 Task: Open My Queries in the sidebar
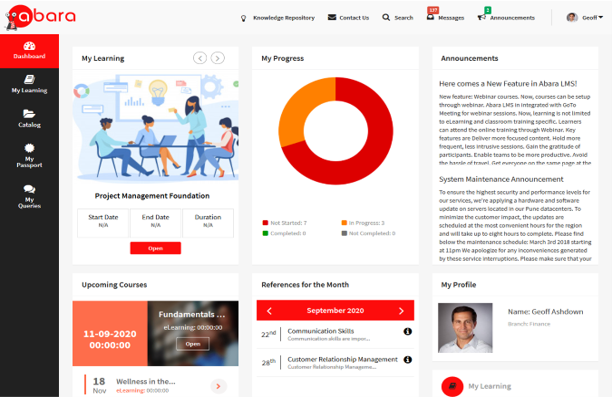[x=29, y=197]
